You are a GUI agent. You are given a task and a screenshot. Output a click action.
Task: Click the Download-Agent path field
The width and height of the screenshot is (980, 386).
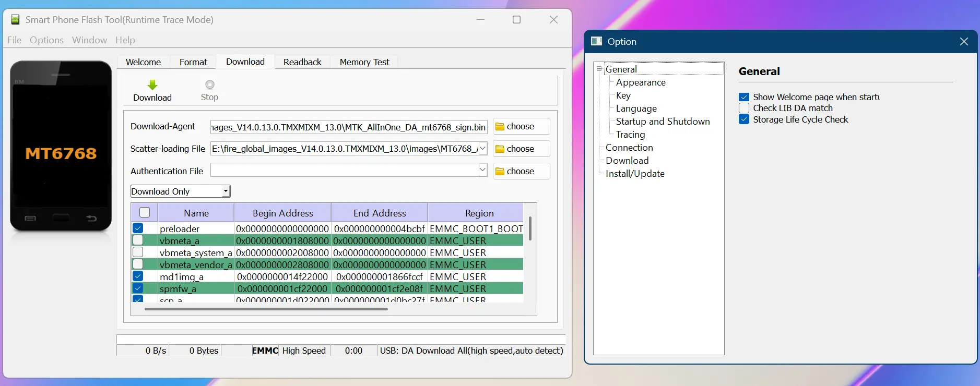pos(348,127)
